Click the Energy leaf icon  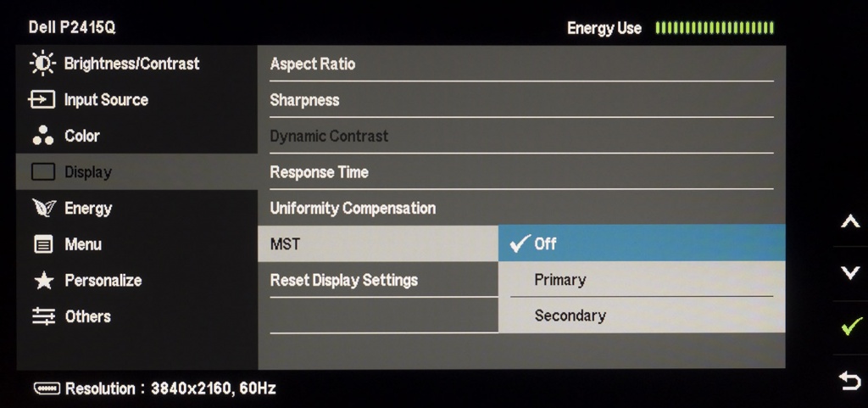tap(42, 209)
